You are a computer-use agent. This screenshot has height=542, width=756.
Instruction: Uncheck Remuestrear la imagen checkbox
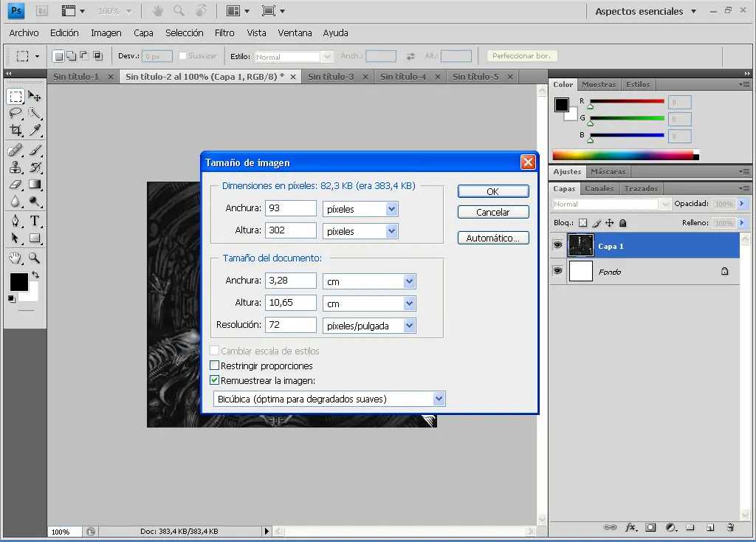coord(215,380)
